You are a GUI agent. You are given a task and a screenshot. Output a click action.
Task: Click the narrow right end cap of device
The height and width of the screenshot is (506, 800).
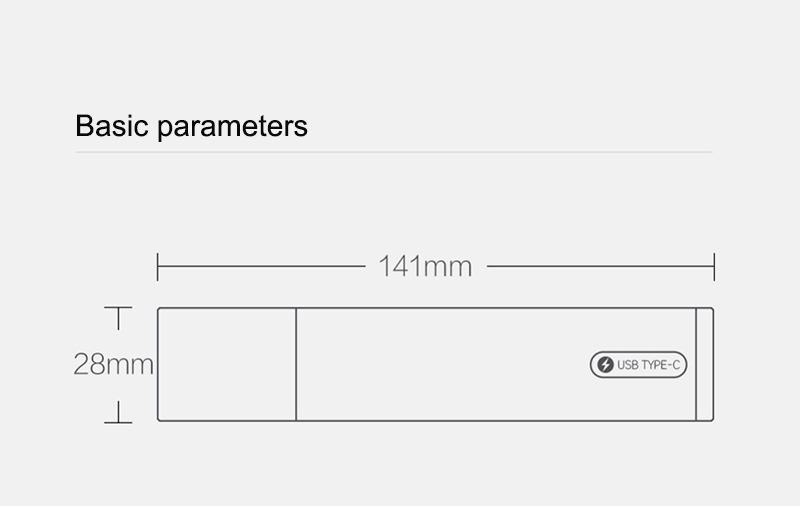pyautogui.click(x=705, y=364)
